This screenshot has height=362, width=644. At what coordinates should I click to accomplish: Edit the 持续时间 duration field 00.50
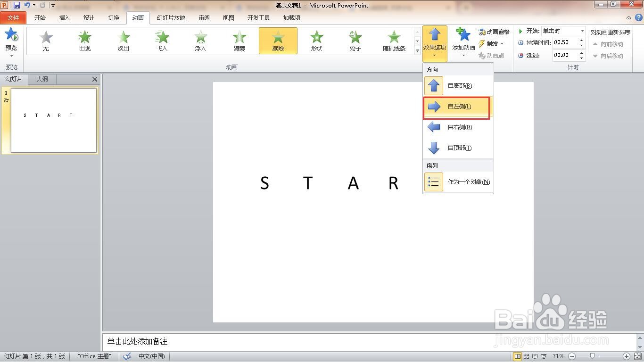[x=565, y=43]
